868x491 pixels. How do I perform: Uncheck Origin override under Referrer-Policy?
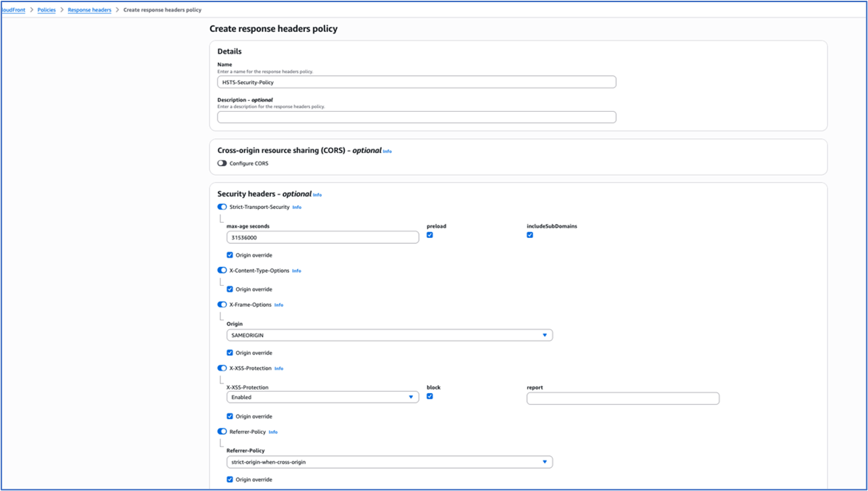pos(230,479)
